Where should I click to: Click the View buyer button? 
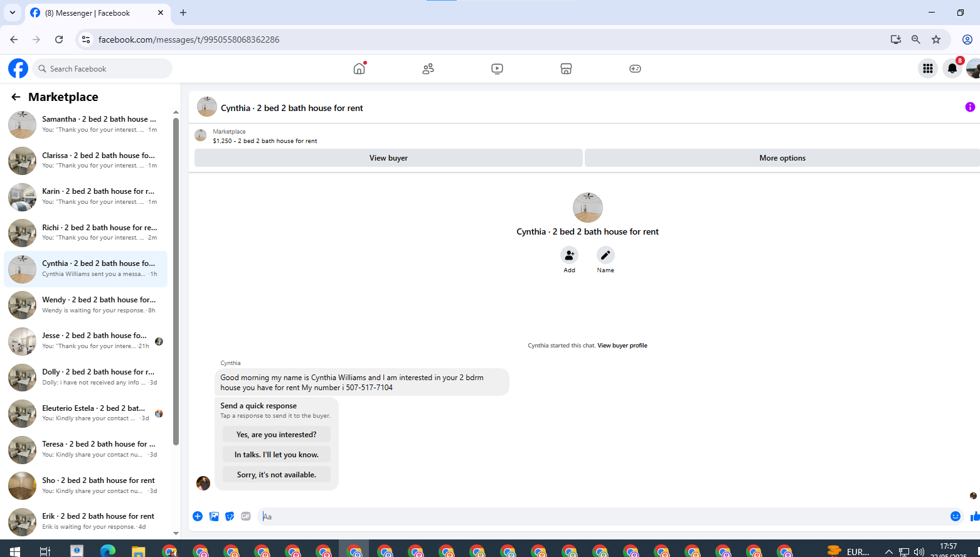pyautogui.click(x=388, y=158)
